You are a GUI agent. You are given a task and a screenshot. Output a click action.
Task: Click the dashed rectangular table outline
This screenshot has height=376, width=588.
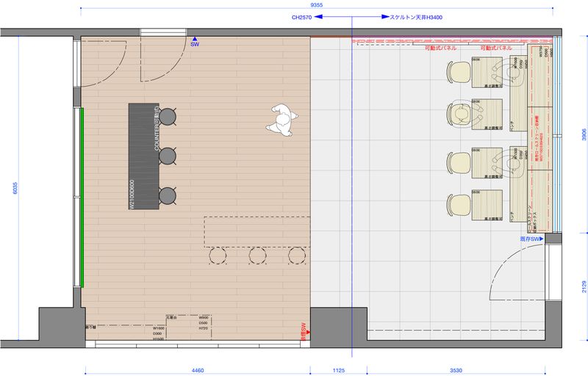256,231
